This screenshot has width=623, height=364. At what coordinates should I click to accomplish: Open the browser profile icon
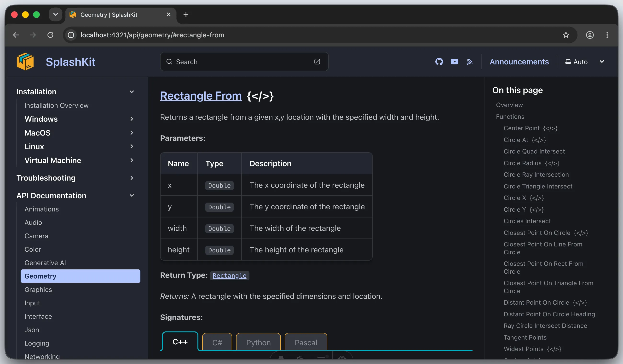590,35
